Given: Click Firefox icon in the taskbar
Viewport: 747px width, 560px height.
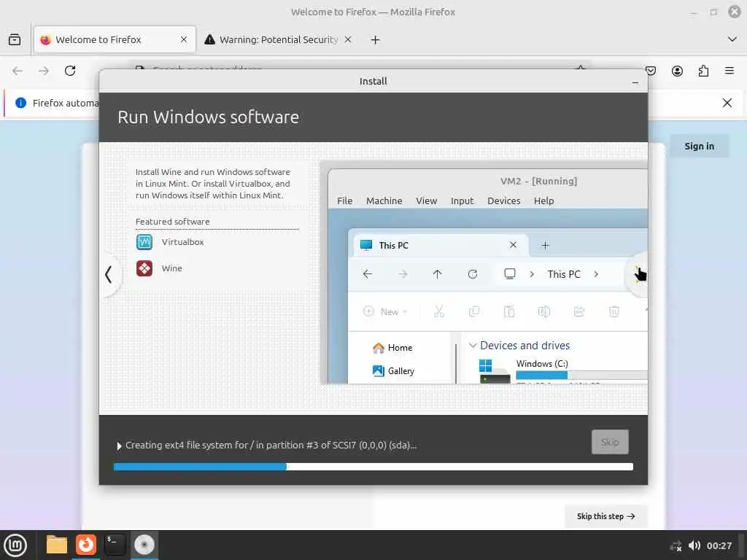Looking at the screenshot, I should coord(86,545).
